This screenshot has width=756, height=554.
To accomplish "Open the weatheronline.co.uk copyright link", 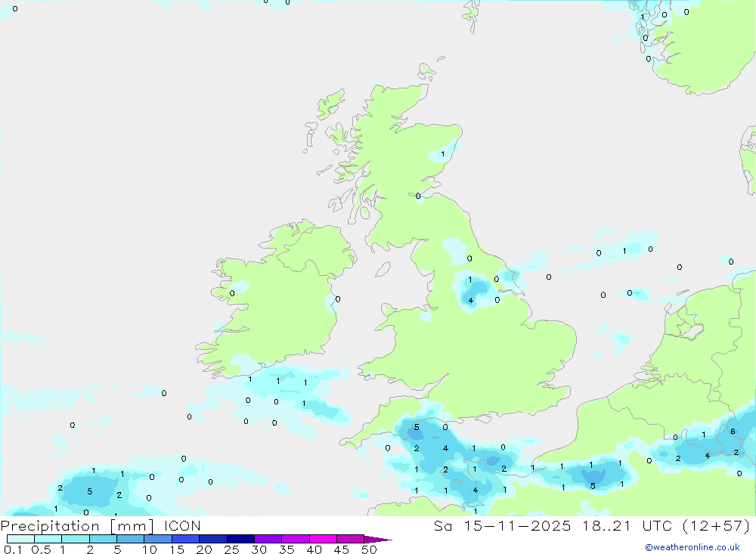I will pyautogui.click(x=692, y=547).
